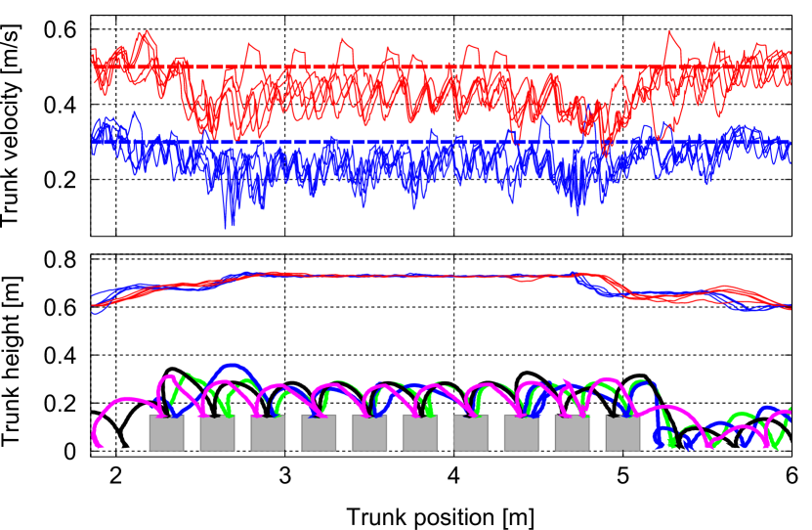Click the 0.4 tick on velocity axis

pyautogui.click(x=60, y=105)
